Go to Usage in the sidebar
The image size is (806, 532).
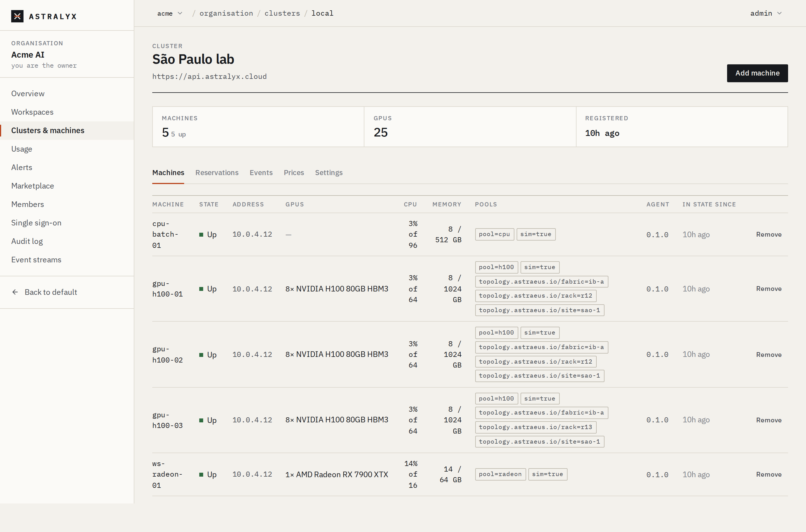click(x=67, y=149)
